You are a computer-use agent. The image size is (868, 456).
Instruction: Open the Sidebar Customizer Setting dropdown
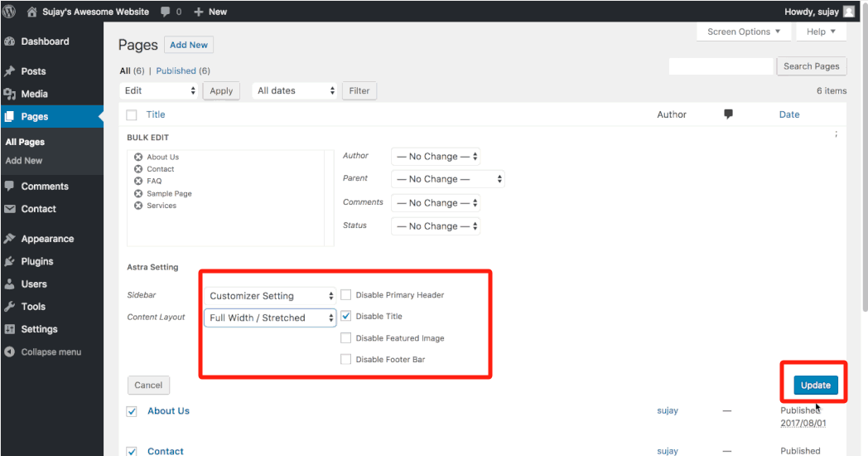(271, 296)
